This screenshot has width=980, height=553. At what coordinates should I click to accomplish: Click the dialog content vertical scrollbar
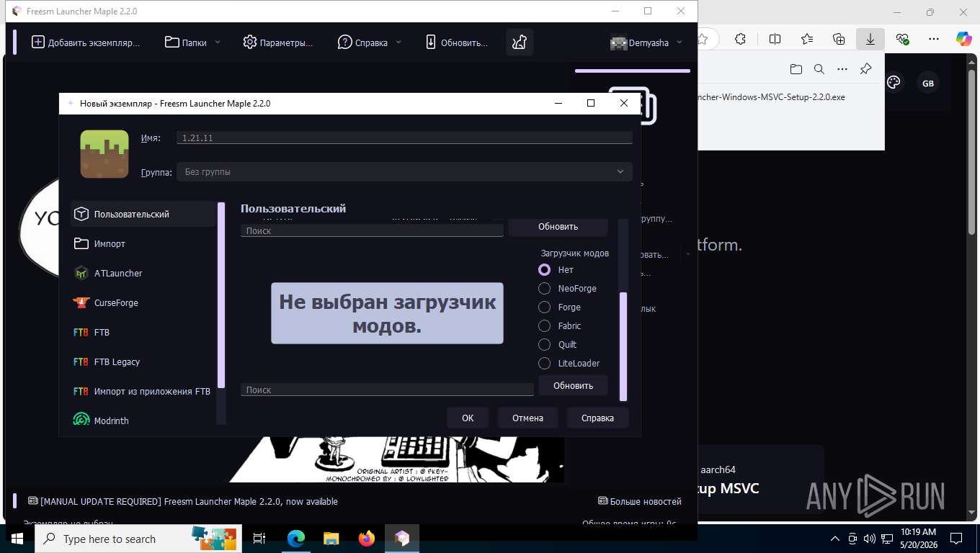(x=623, y=346)
